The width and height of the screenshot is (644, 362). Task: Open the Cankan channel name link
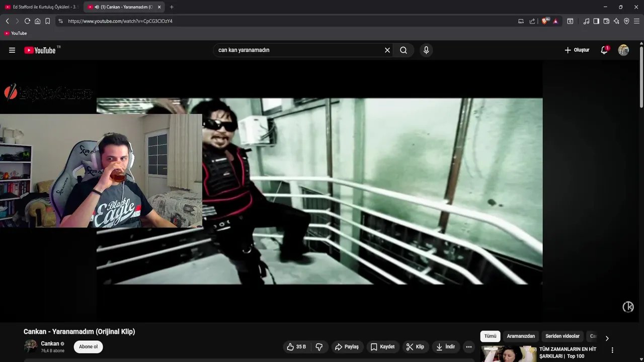(x=50, y=343)
